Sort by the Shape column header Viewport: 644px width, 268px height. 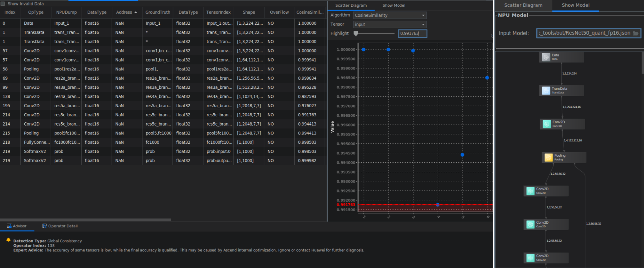pyautogui.click(x=249, y=12)
